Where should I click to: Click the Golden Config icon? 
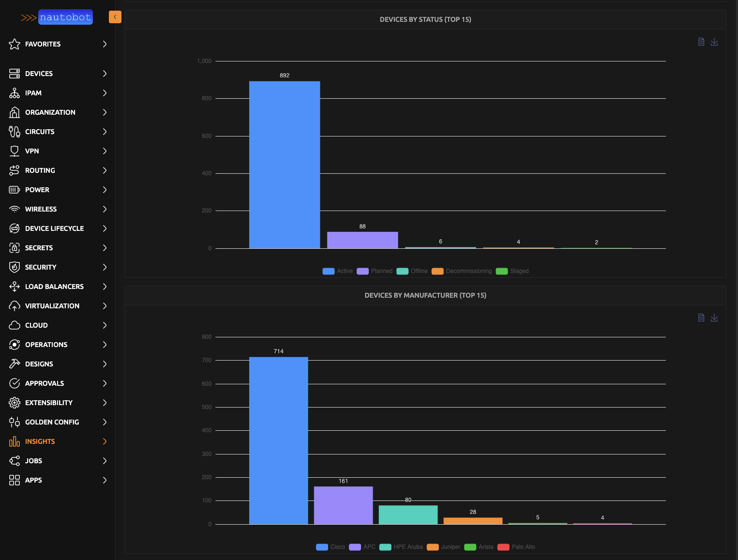pos(15,422)
